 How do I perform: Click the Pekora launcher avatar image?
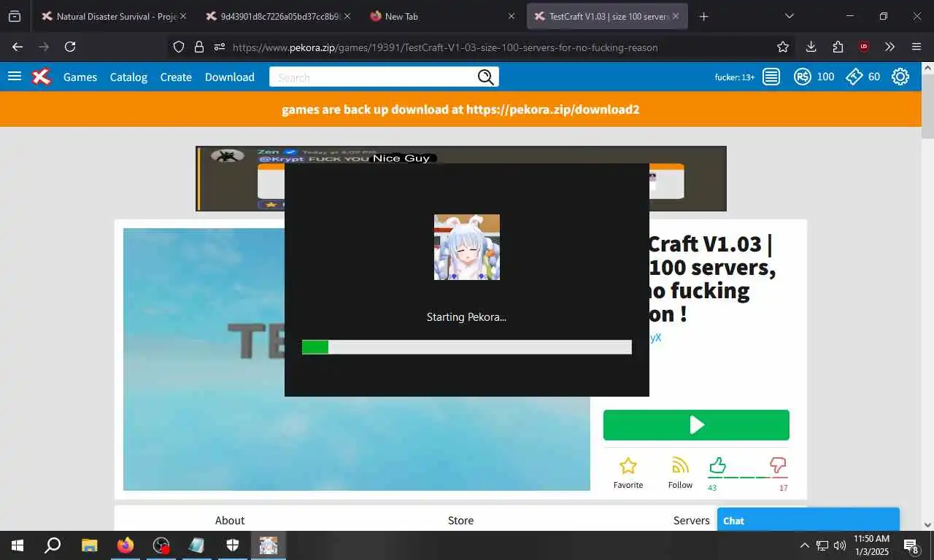click(467, 247)
